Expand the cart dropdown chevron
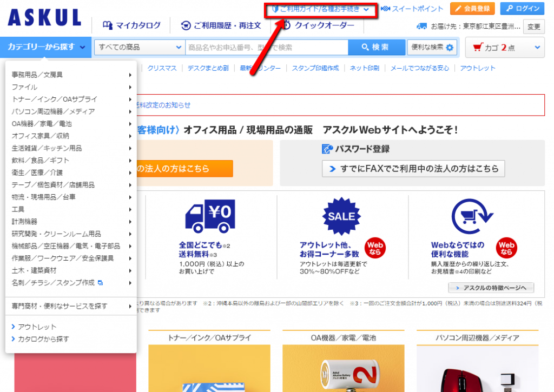Image resolution: width=554 pixels, height=392 pixels. [537, 47]
